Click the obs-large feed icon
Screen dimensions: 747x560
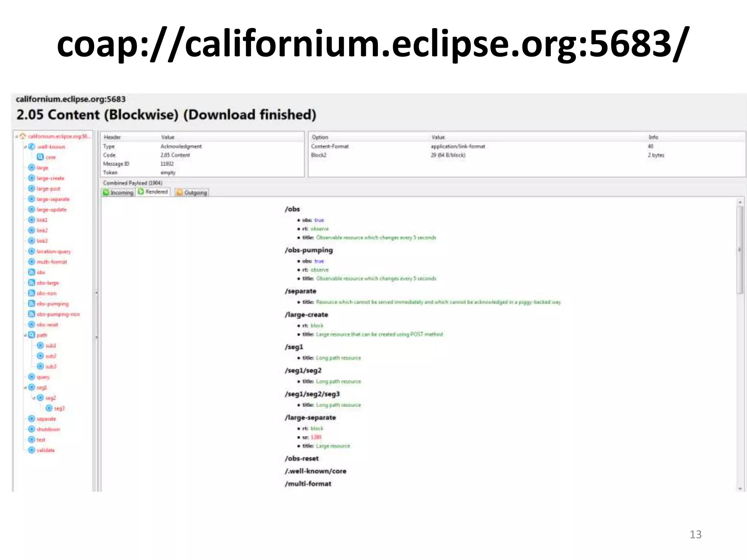click(32, 283)
